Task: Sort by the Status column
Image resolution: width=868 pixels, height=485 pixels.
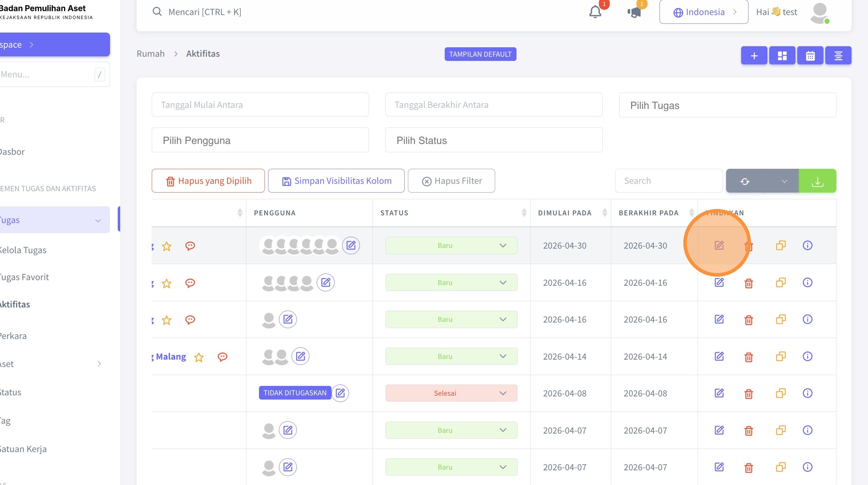Action: pyautogui.click(x=451, y=213)
